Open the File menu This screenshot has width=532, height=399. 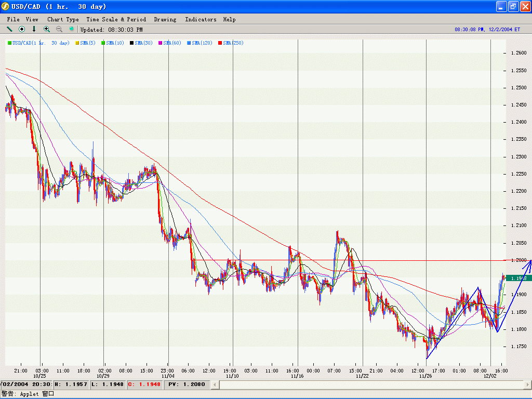(x=14, y=19)
